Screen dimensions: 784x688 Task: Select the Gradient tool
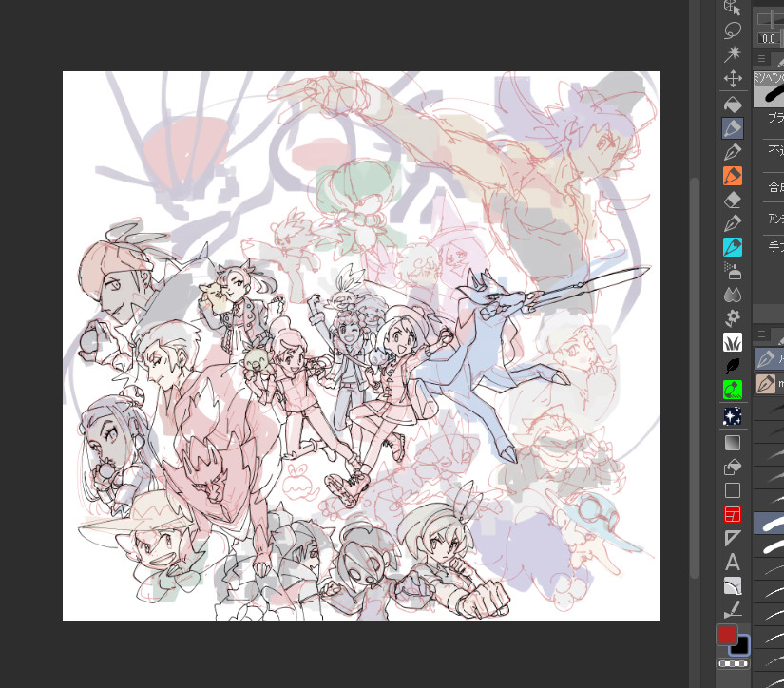[x=733, y=443]
